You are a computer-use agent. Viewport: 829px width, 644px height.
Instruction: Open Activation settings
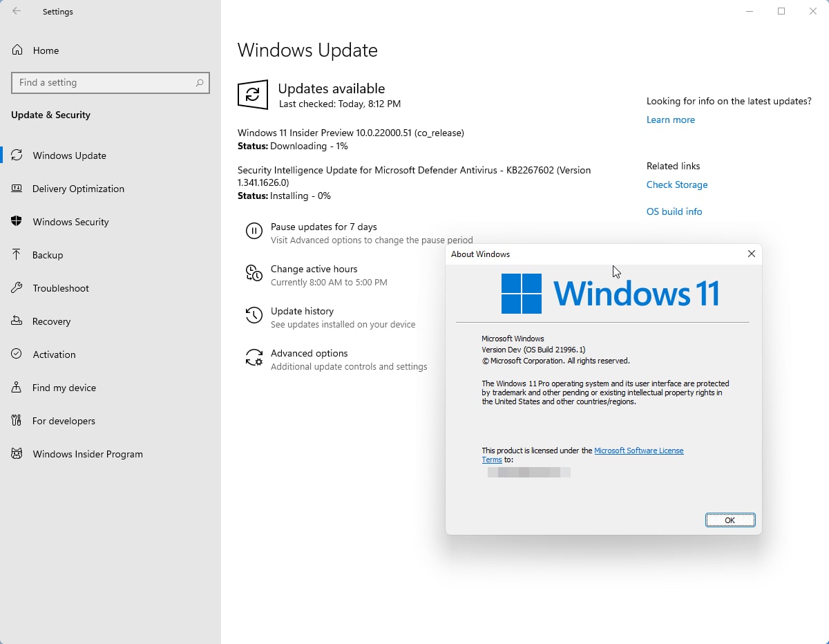point(54,354)
